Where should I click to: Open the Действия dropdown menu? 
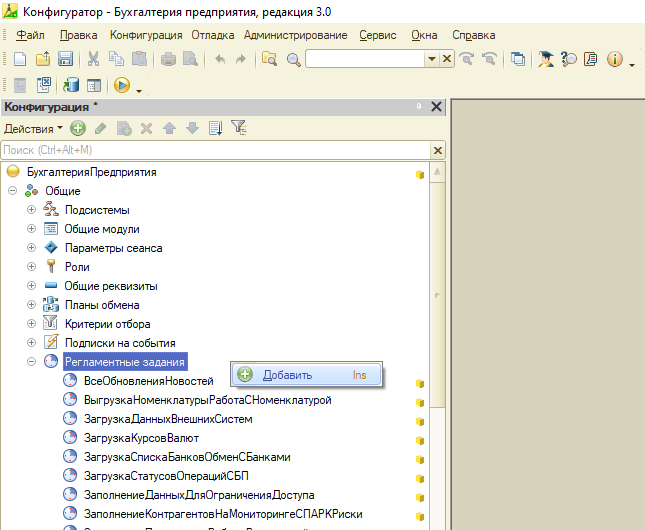point(33,129)
